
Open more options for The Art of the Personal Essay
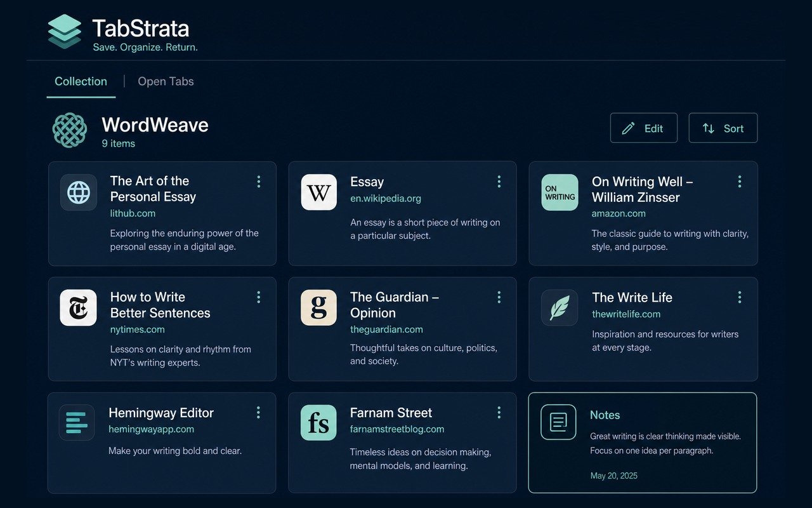258,182
